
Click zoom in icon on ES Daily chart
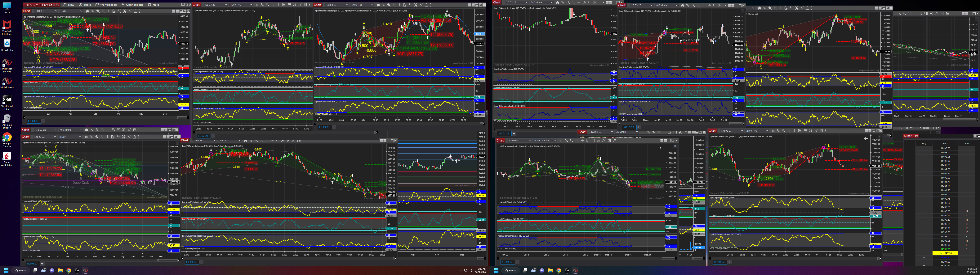click(x=98, y=11)
